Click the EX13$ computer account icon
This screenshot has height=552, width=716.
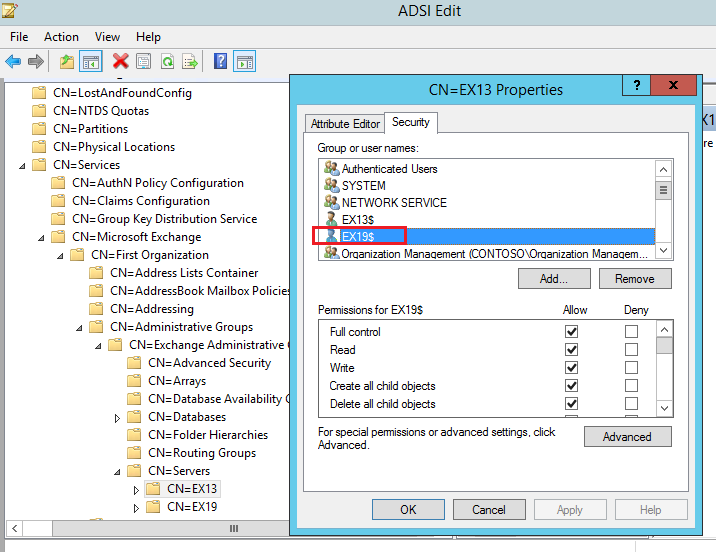click(x=332, y=219)
